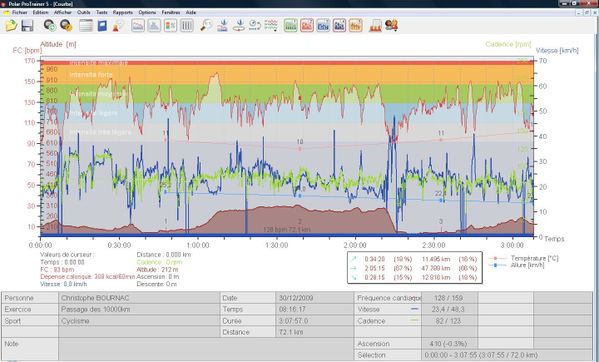Screen dimensions: 599x362
Task: Click the flat row '2:05:15' in summary box
Action: 415,268
